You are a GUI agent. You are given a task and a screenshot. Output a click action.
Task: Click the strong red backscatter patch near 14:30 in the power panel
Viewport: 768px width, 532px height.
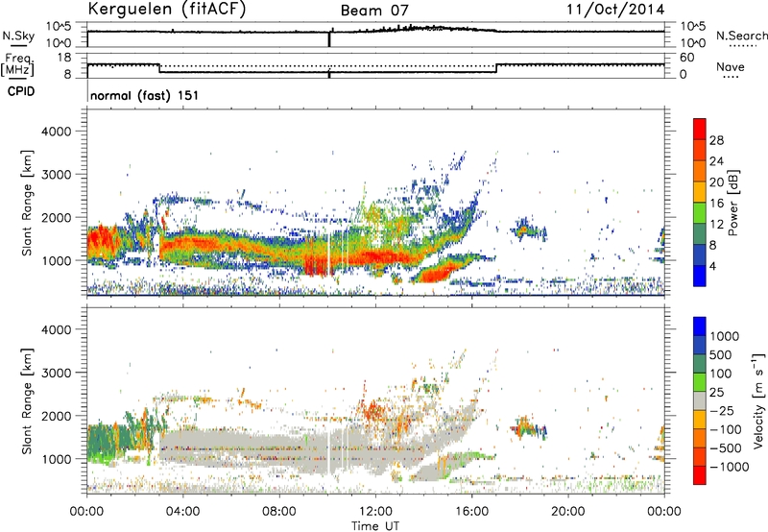tap(438, 272)
